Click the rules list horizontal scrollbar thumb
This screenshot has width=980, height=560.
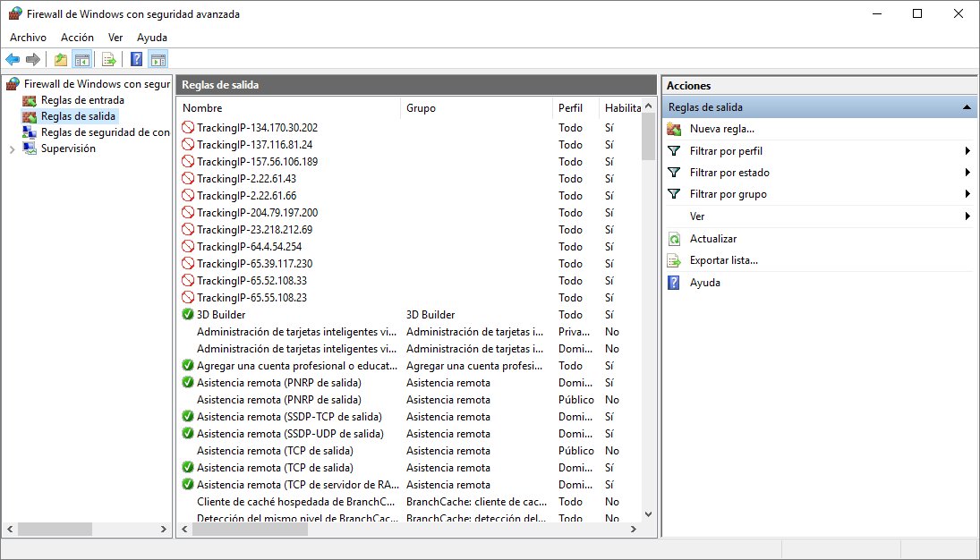(x=250, y=529)
